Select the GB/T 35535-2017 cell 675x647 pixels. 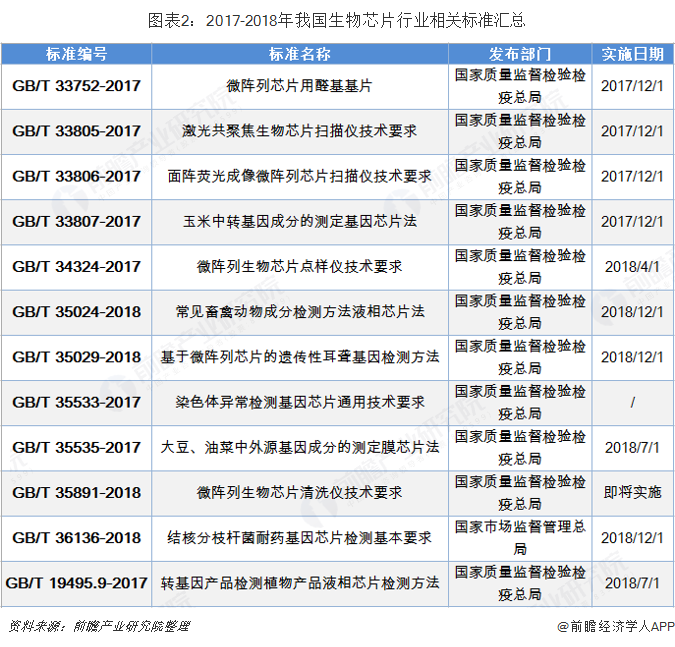coord(76,447)
